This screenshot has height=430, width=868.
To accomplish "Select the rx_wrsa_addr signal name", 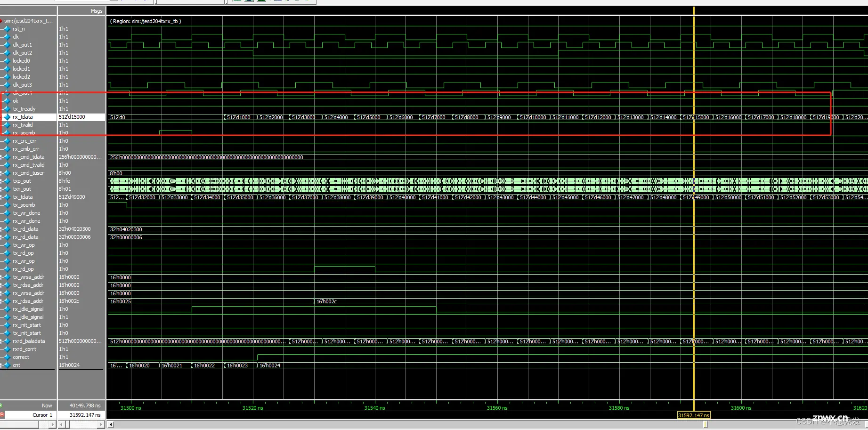I will (28, 293).
